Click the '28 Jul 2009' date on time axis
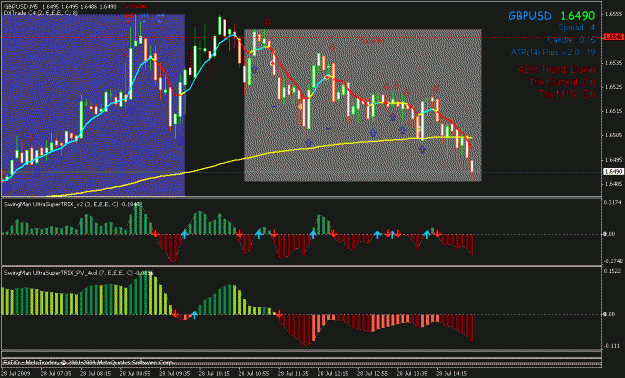 pyautogui.click(x=15, y=374)
